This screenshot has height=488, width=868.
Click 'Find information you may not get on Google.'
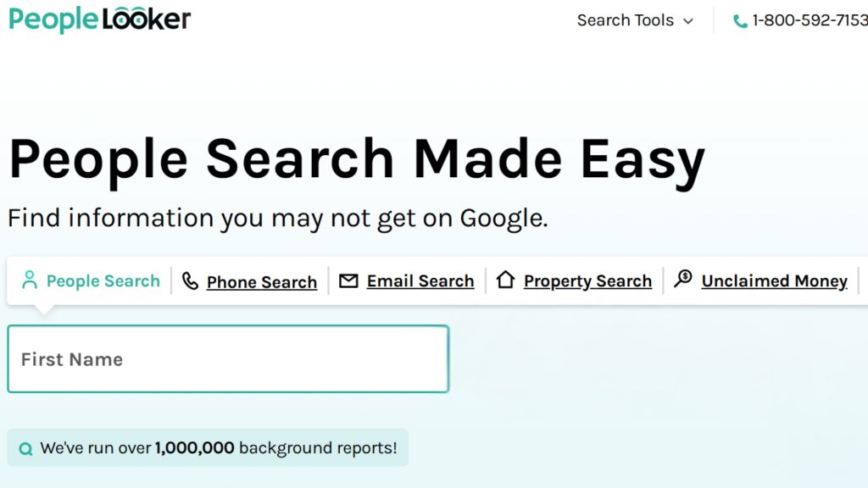point(278,218)
